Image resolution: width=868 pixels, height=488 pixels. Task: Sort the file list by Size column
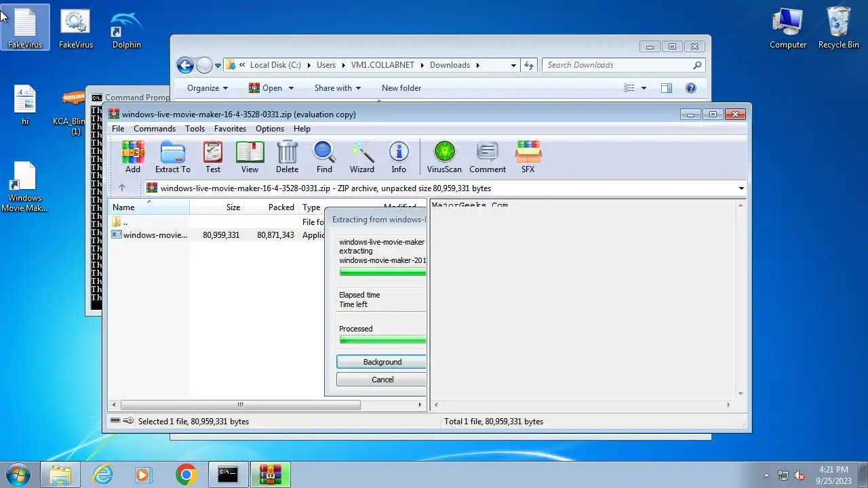pos(217,207)
